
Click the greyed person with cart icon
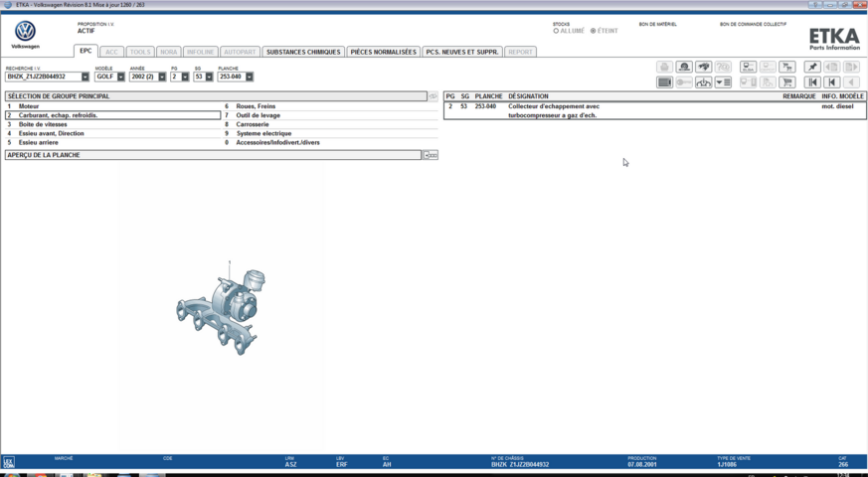point(768,82)
